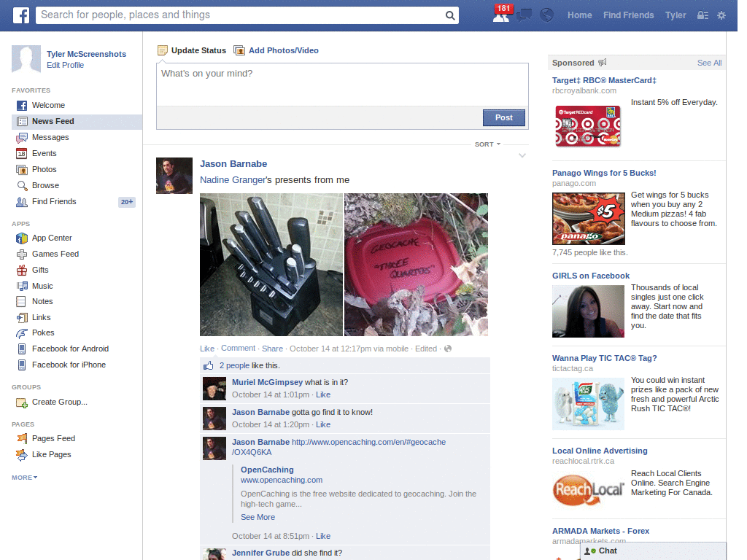Screen dimensions: 747x560
Task: Click the 20+ Find Friends counter
Action: (x=127, y=202)
